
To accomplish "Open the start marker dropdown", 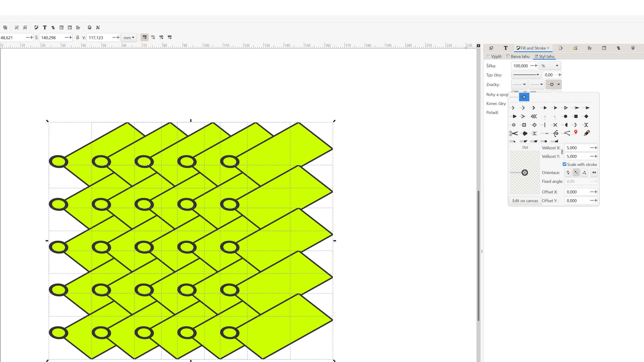I will tap(519, 84).
